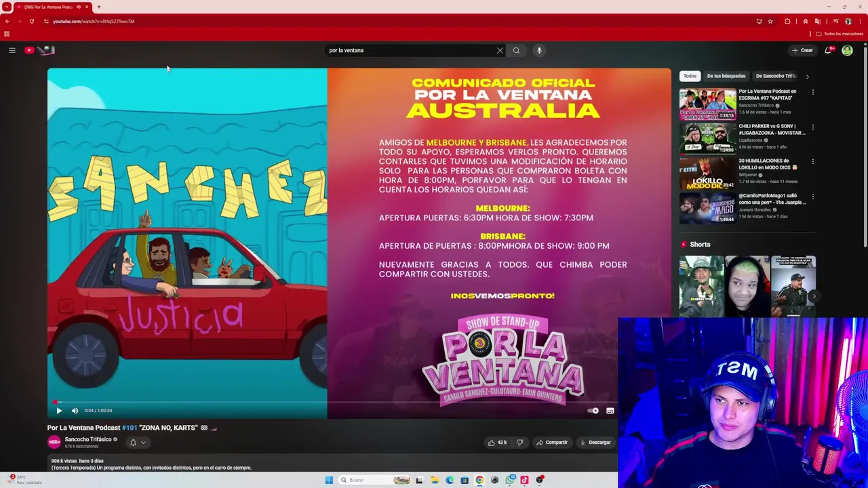Viewport: 868px width, 488px height.
Task: Open the first Shorts thumbnail
Action: point(701,286)
